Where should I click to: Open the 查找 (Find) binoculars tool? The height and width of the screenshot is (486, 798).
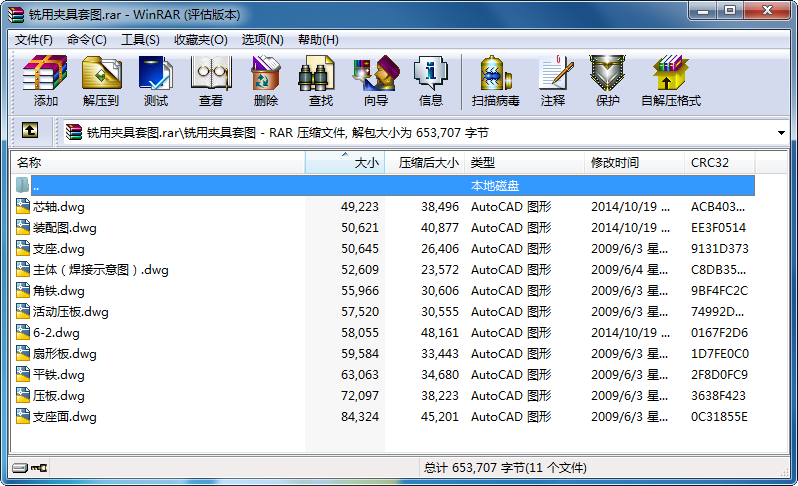click(320, 80)
